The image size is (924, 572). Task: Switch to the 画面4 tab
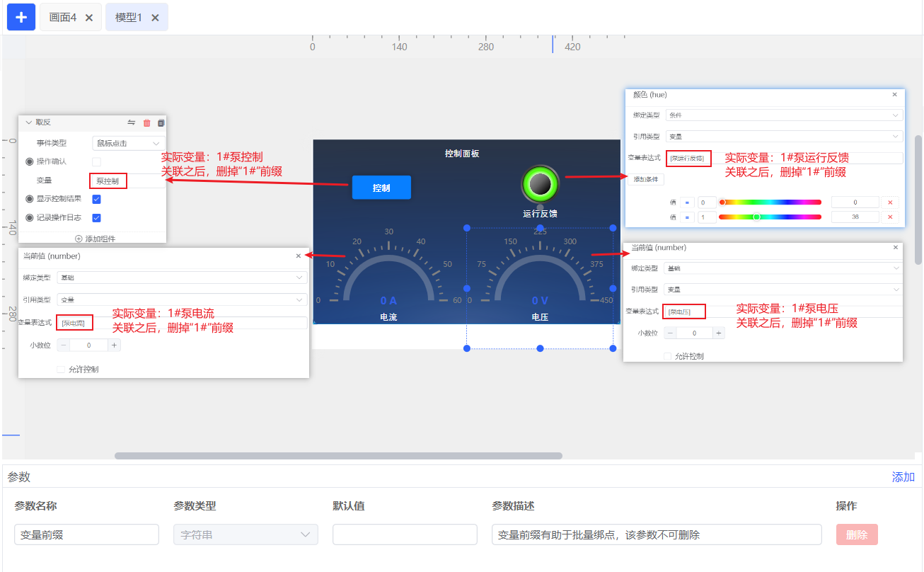[62, 18]
